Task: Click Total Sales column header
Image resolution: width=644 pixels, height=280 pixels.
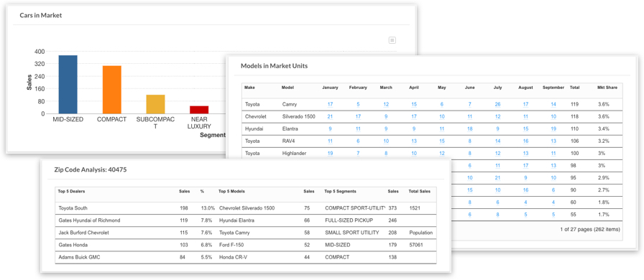Action: tap(419, 191)
